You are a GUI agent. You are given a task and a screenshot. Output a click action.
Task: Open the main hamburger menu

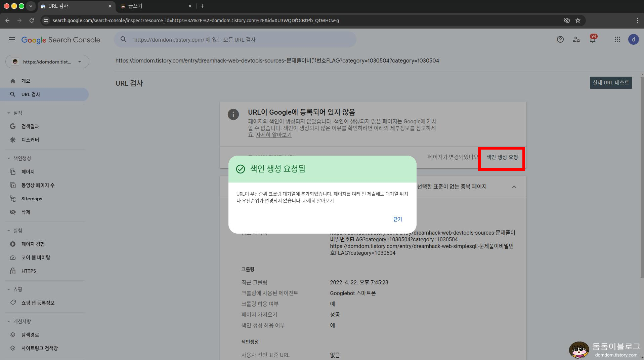pyautogui.click(x=12, y=40)
